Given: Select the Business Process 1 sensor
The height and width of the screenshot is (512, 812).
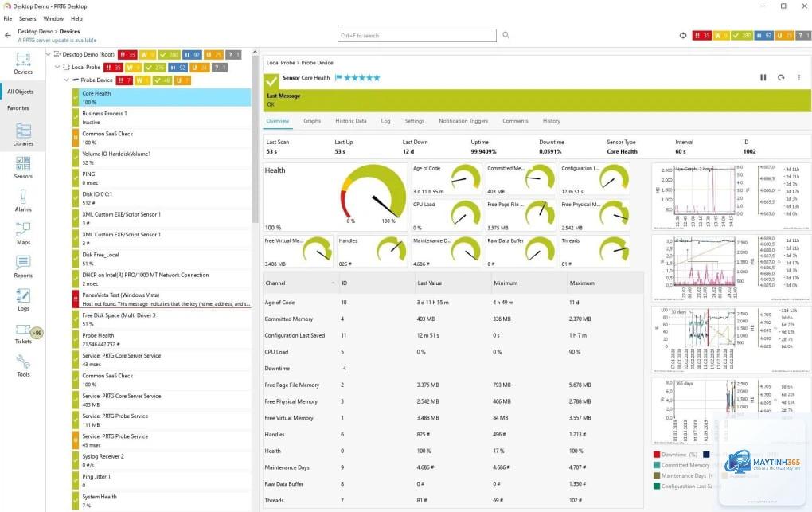Looking at the screenshot, I should click(162, 118).
